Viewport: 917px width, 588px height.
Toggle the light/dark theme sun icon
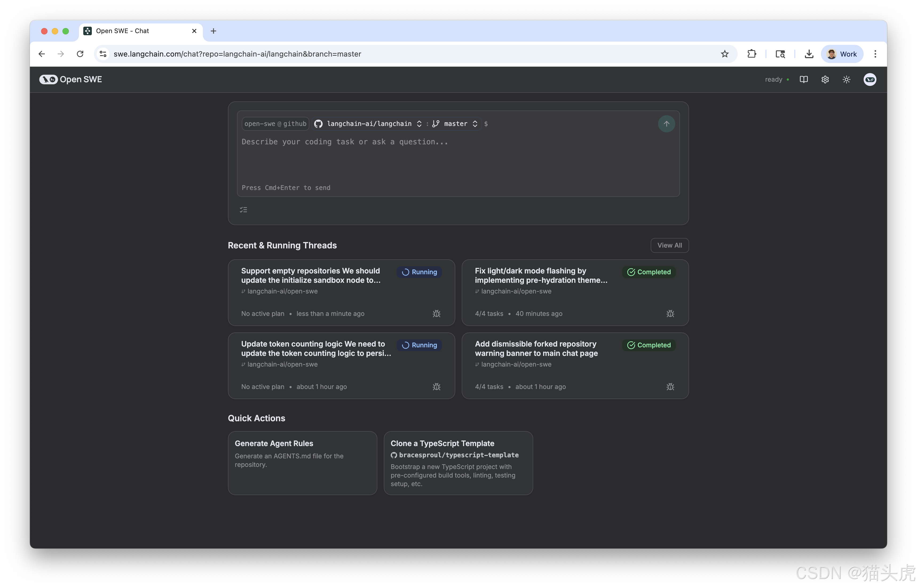(x=846, y=80)
